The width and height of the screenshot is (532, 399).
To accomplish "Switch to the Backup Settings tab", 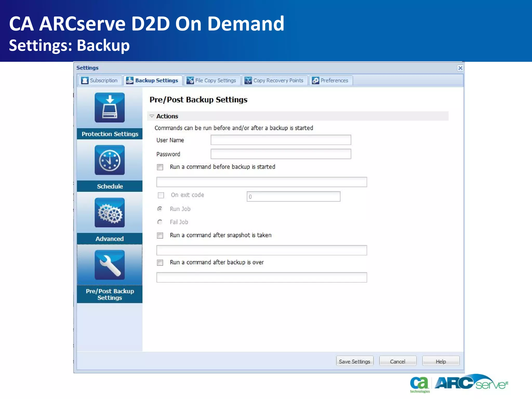I will 153,81.
